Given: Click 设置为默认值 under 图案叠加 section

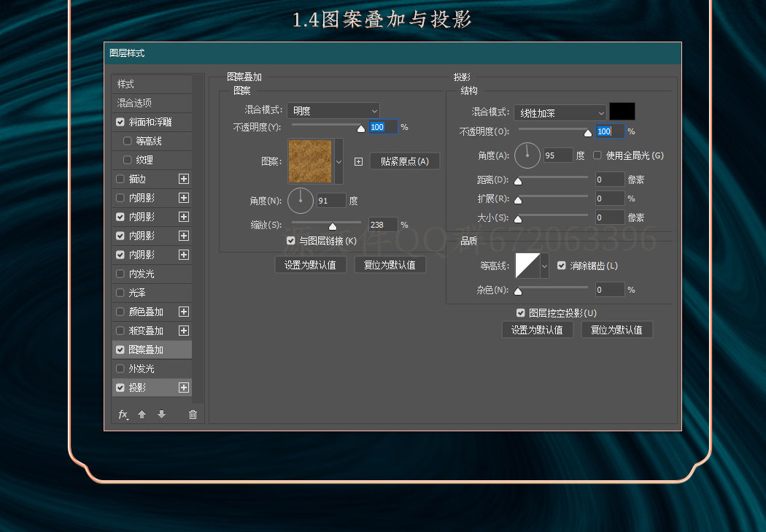Looking at the screenshot, I should [x=310, y=265].
